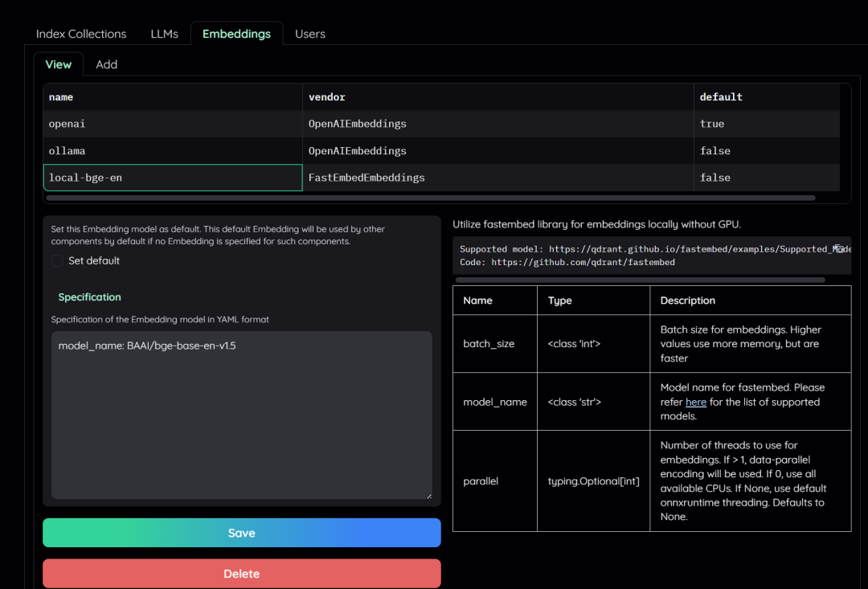Switch to the Users tab

309,34
